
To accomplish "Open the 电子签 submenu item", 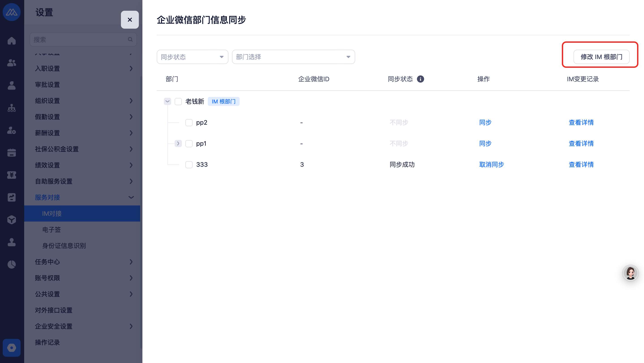I will point(52,230).
